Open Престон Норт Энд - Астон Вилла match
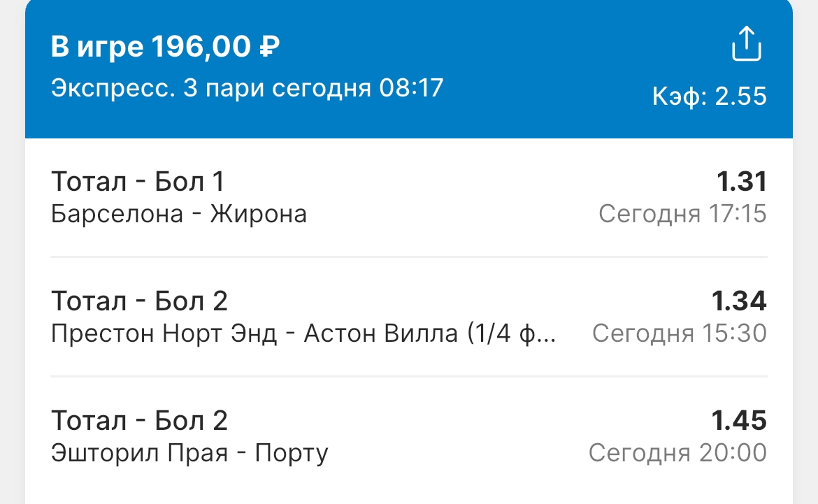This screenshot has width=818, height=504. coord(409,317)
